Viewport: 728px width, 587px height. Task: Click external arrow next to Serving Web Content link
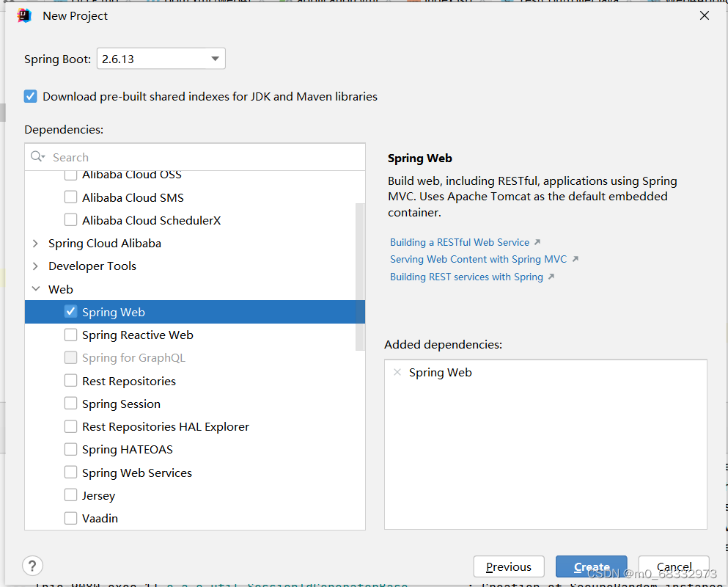point(575,259)
